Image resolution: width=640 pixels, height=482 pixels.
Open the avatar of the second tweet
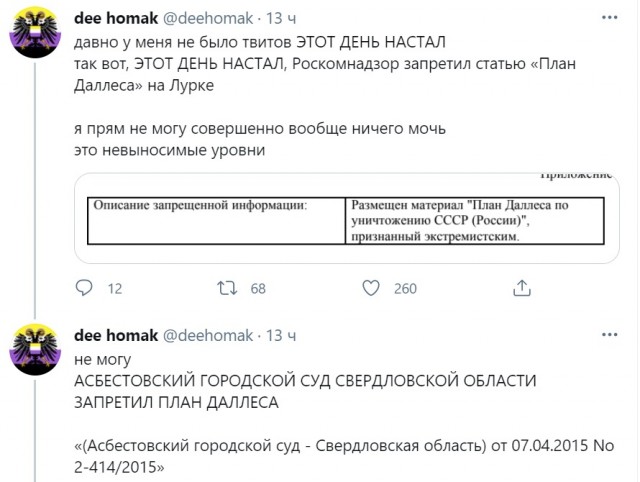pyautogui.click(x=35, y=350)
